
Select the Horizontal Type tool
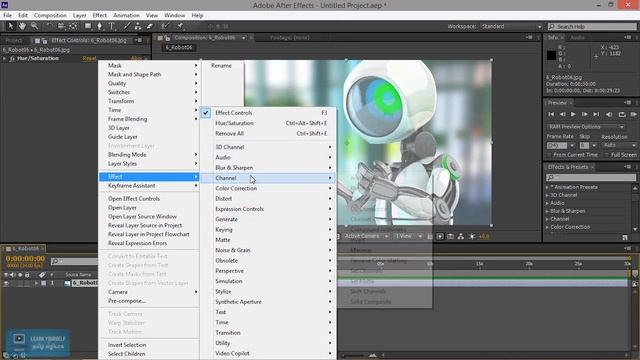111,26
